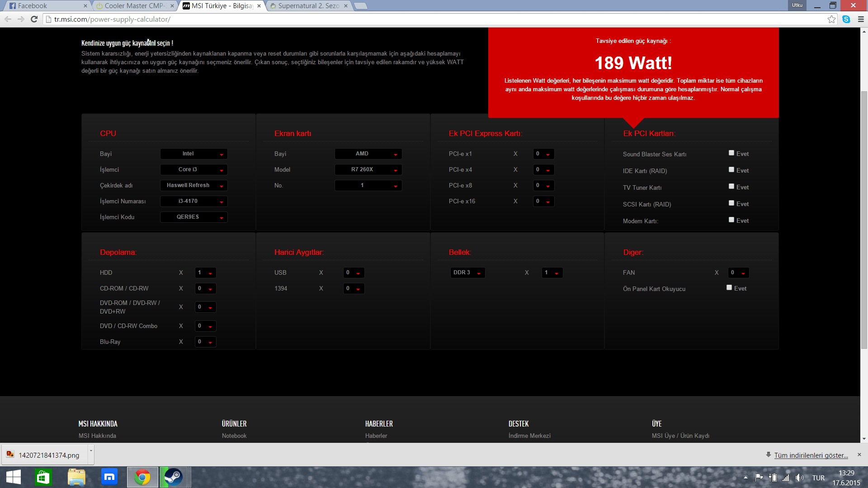Click the Windows Start button
This screenshot has width=868, height=488.
[x=14, y=477]
